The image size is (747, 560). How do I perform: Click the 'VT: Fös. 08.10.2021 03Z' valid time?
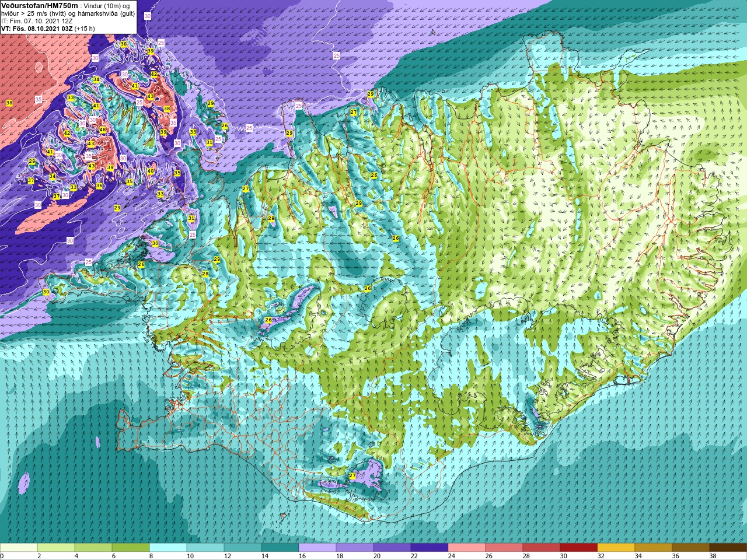[x=37, y=29]
